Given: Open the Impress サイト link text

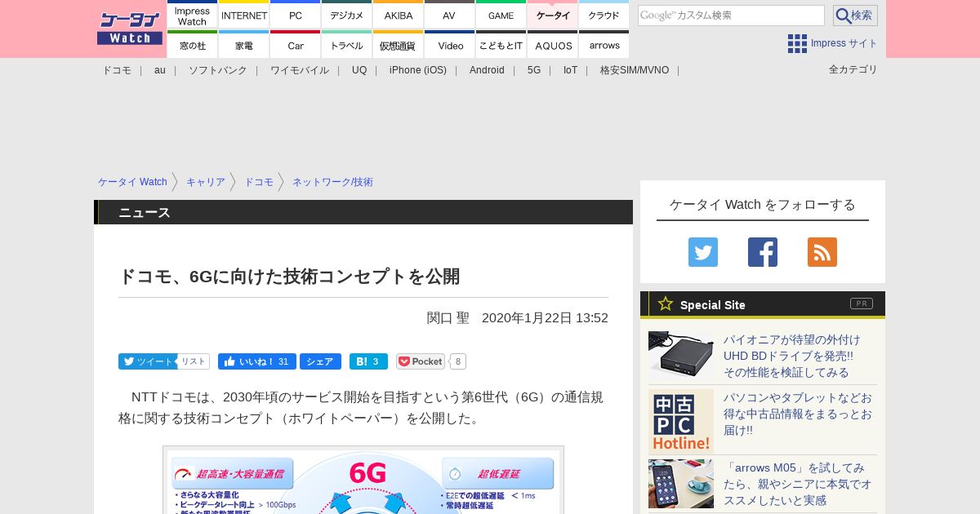Looking at the screenshot, I should point(844,43).
